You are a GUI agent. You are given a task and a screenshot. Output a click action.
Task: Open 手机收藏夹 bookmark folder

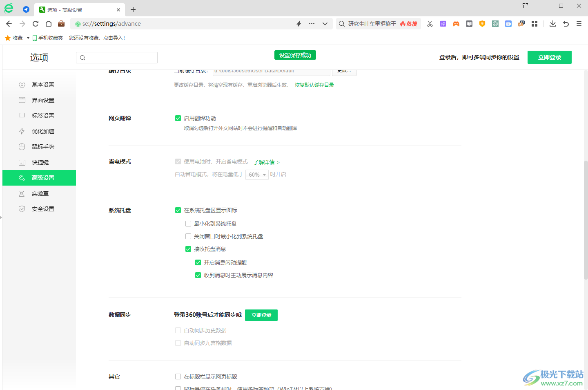pos(48,38)
